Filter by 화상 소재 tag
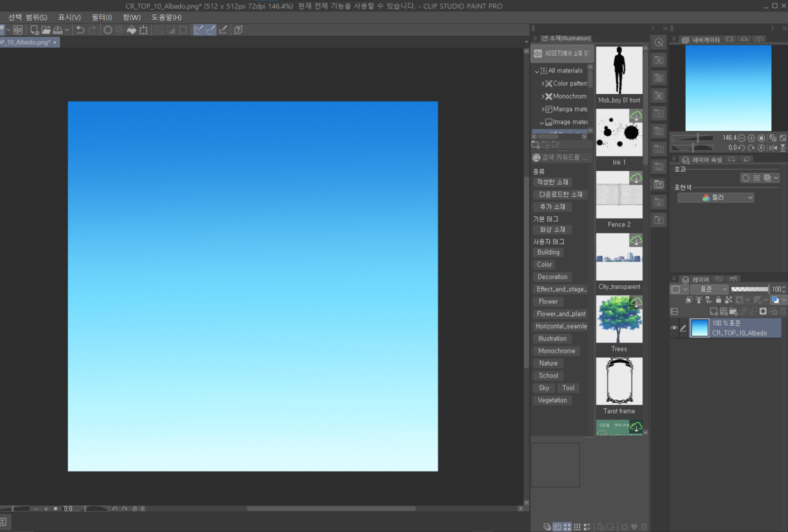 pyautogui.click(x=552, y=229)
